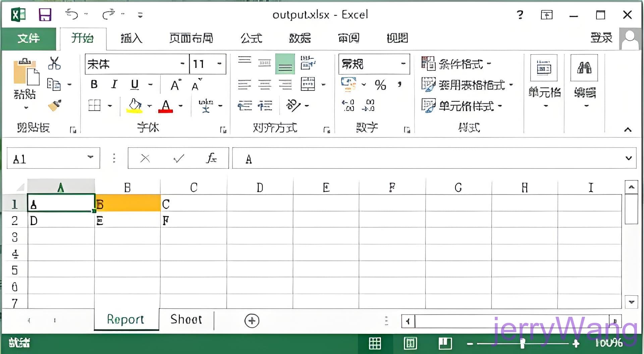Add a new sheet with plus icon

click(252, 321)
